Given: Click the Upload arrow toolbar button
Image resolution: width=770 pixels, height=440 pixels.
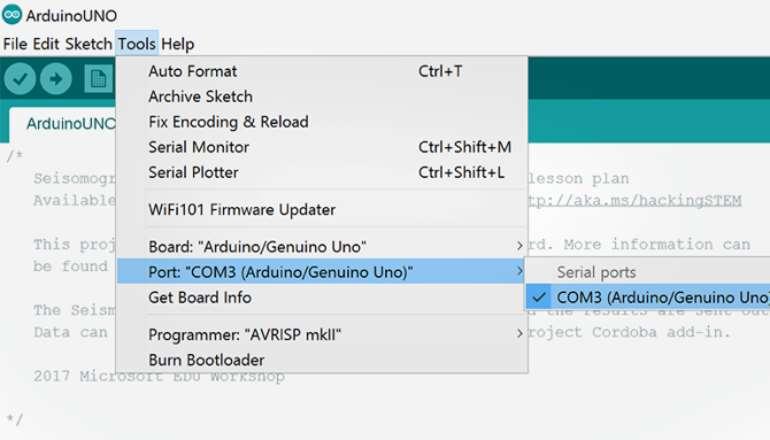Looking at the screenshot, I should 56,79.
